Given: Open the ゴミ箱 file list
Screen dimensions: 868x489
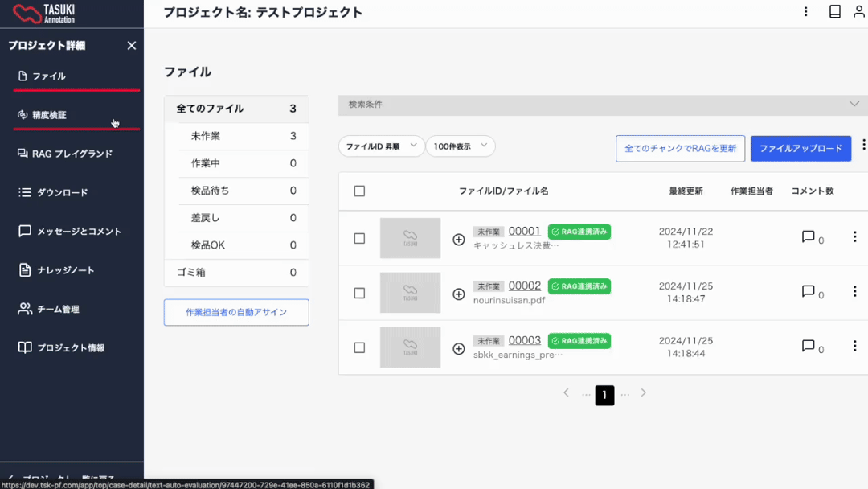Looking at the screenshot, I should point(236,272).
